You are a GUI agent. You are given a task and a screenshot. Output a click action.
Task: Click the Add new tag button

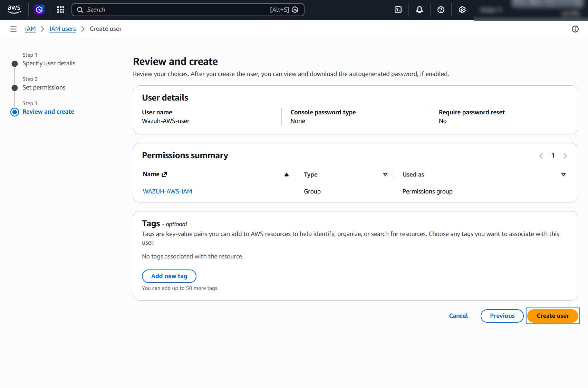point(169,276)
